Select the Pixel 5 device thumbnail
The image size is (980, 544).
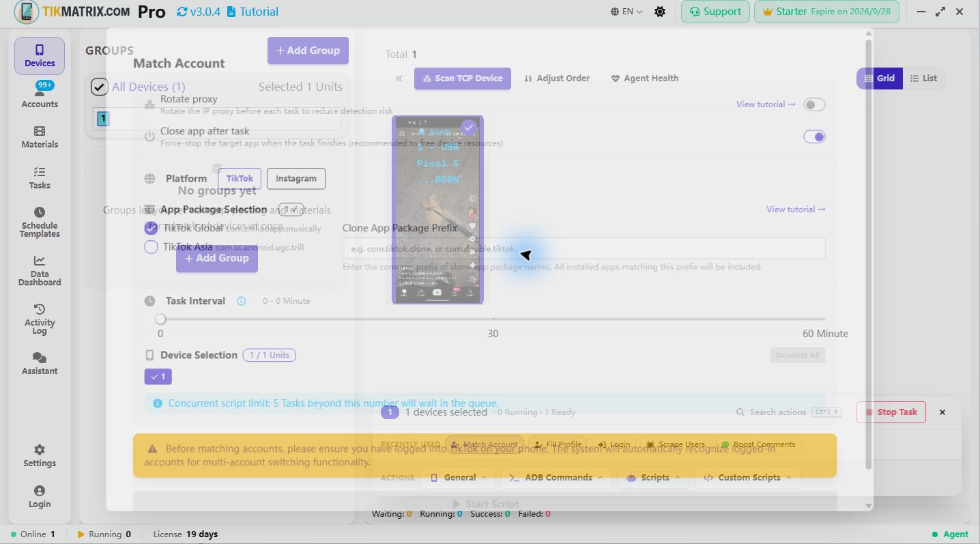[437, 210]
